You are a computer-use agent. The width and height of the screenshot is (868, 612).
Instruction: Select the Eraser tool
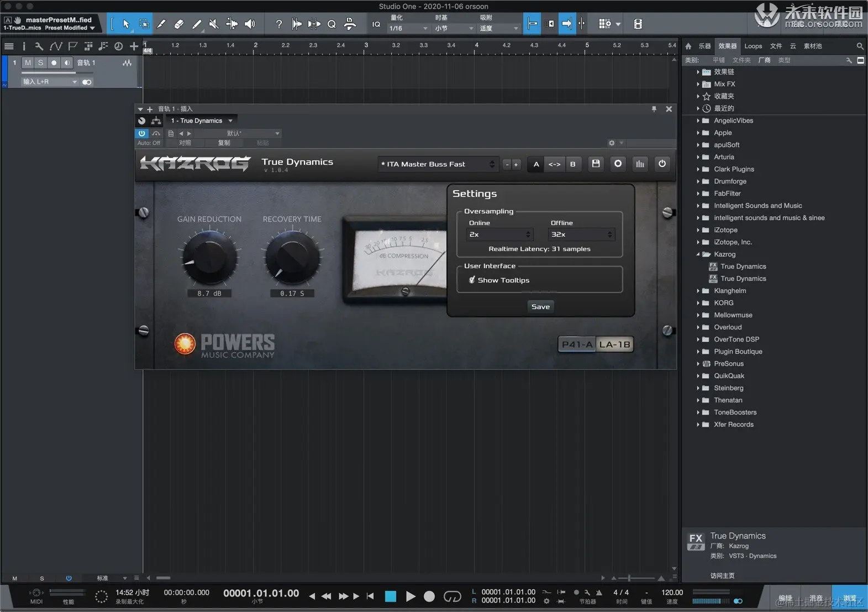[x=179, y=24]
